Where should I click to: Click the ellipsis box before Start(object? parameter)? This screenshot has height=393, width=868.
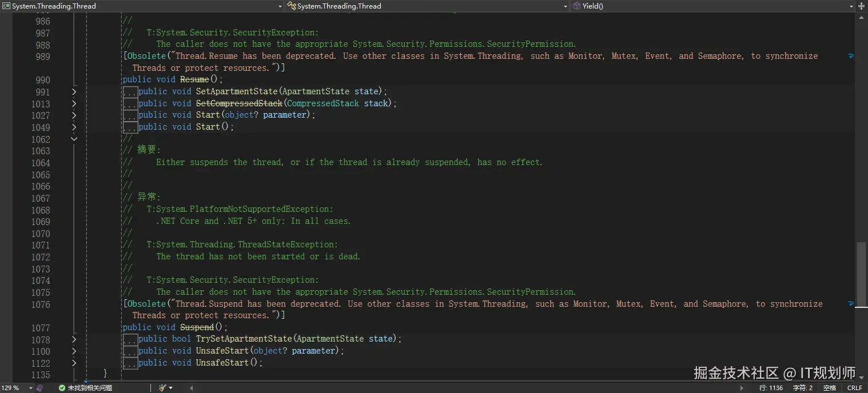point(130,115)
